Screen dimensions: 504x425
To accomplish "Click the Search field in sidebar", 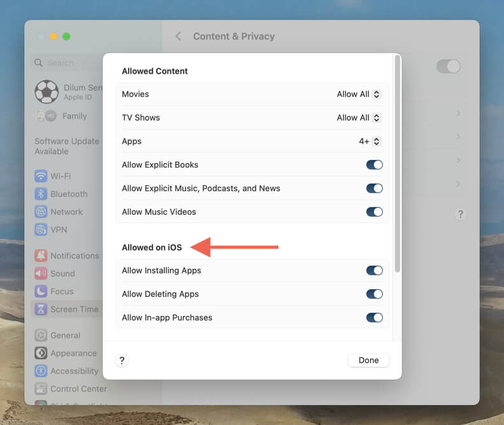I will coord(68,62).
